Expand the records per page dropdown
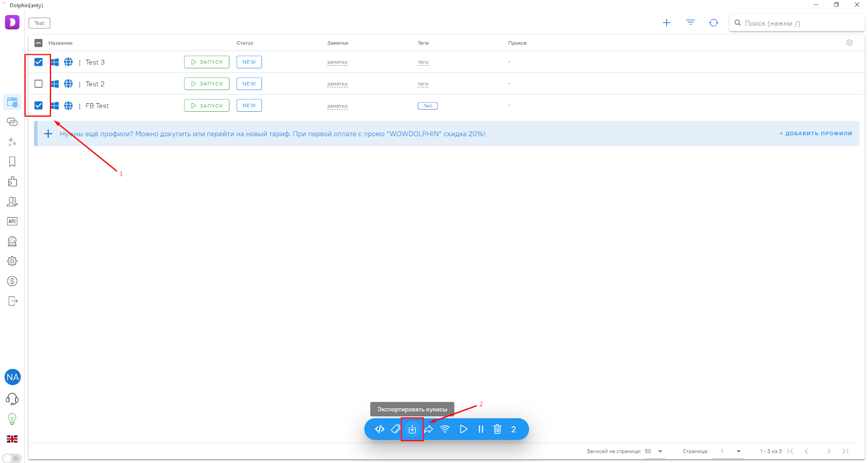Screen dimensions: 868x463 point(660,451)
